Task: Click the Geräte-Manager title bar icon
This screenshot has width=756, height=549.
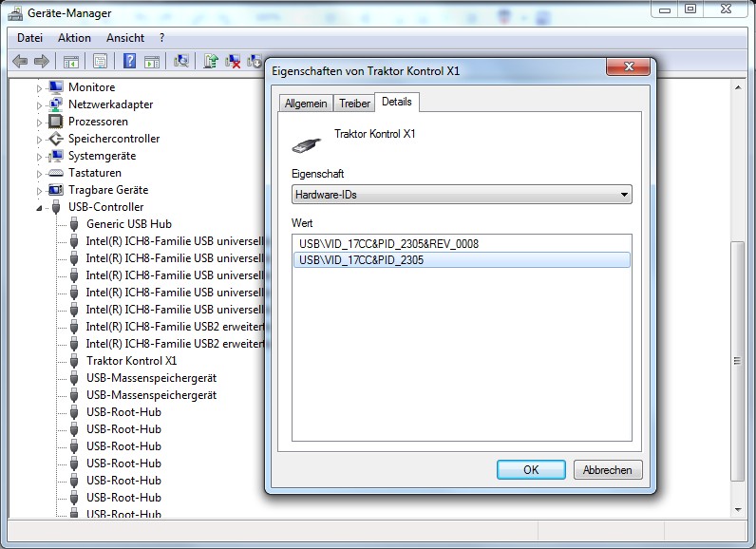Action: (15, 13)
